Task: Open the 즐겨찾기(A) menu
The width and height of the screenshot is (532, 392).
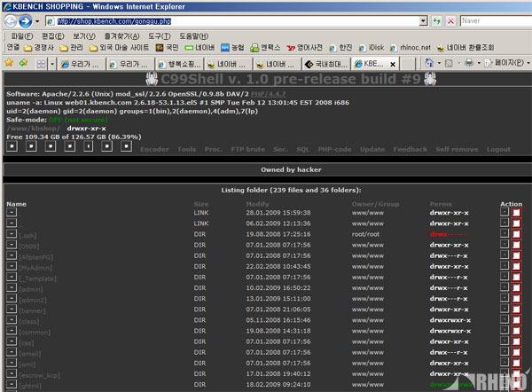Action: coord(121,36)
